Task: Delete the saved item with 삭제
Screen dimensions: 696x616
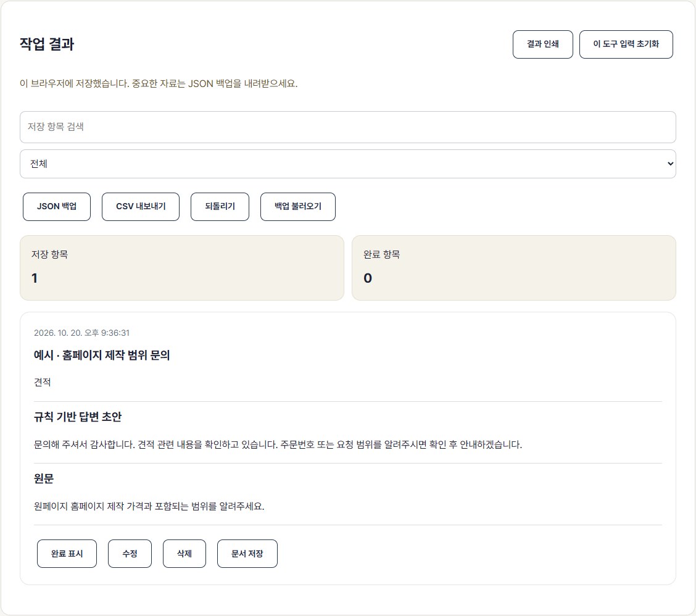Action: click(184, 554)
